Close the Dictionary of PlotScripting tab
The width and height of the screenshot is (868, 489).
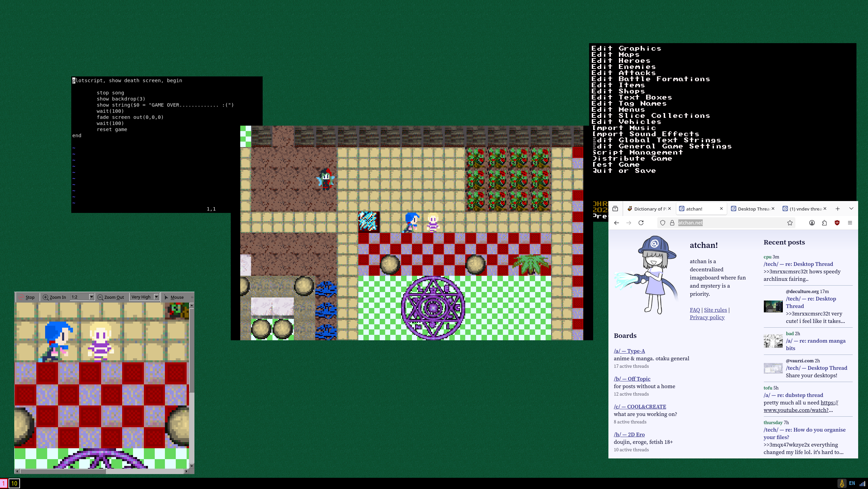tap(669, 209)
